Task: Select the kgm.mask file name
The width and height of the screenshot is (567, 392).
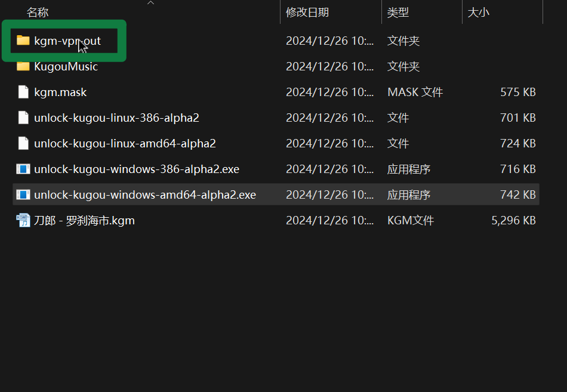Action: point(60,92)
